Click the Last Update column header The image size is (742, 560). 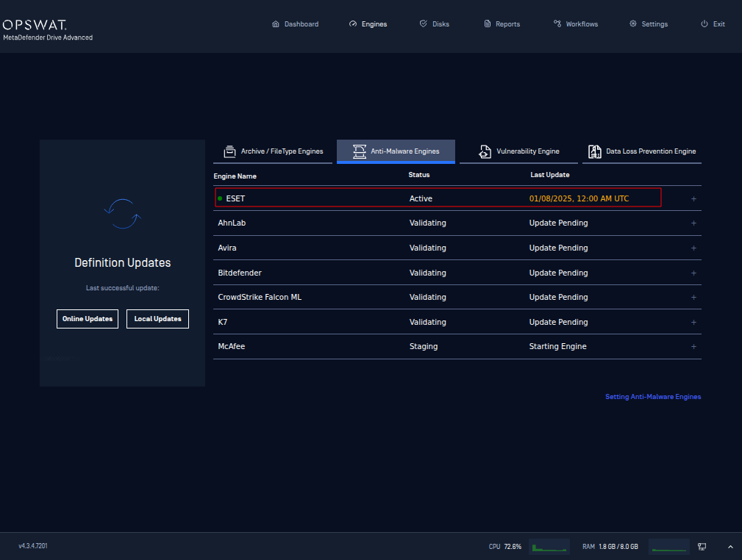(550, 175)
